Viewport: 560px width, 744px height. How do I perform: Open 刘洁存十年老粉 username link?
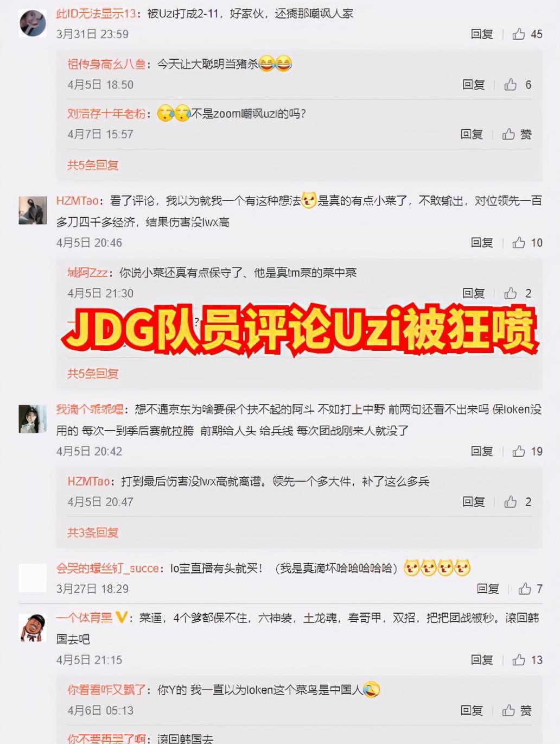[x=106, y=114]
